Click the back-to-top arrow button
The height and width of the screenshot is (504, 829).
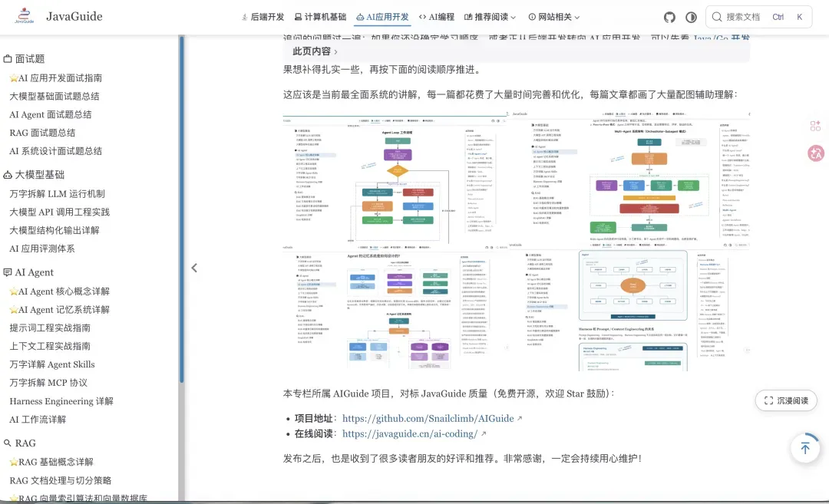tap(804, 449)
